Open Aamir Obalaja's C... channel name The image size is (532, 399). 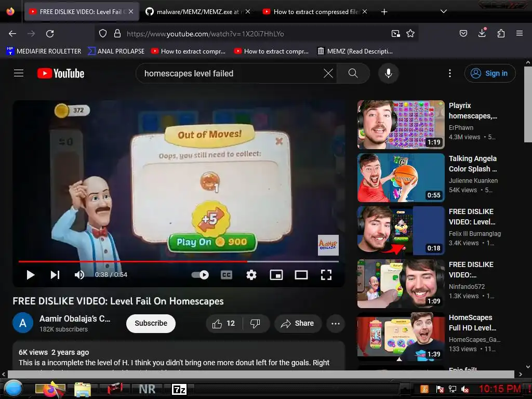(x=75, y=318)
